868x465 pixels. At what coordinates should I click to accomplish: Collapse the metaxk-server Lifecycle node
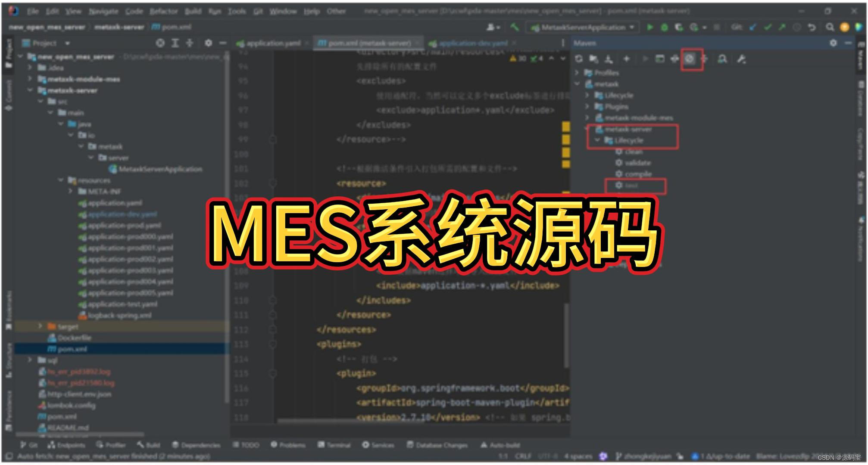[598, 140]
